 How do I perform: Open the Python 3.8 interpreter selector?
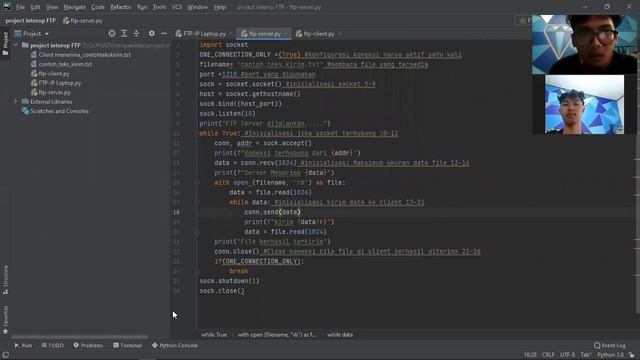click(610, 355)
